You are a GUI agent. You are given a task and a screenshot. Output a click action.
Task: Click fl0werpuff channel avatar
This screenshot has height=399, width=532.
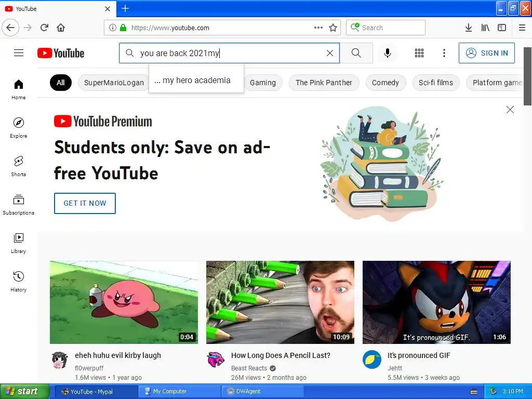coord(60,360)
